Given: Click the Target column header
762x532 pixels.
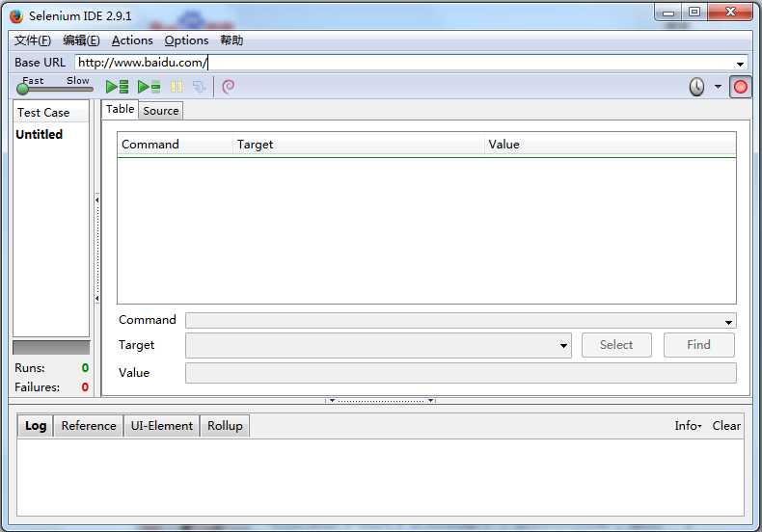Looking at the screenshot, I should pos(359,145).
